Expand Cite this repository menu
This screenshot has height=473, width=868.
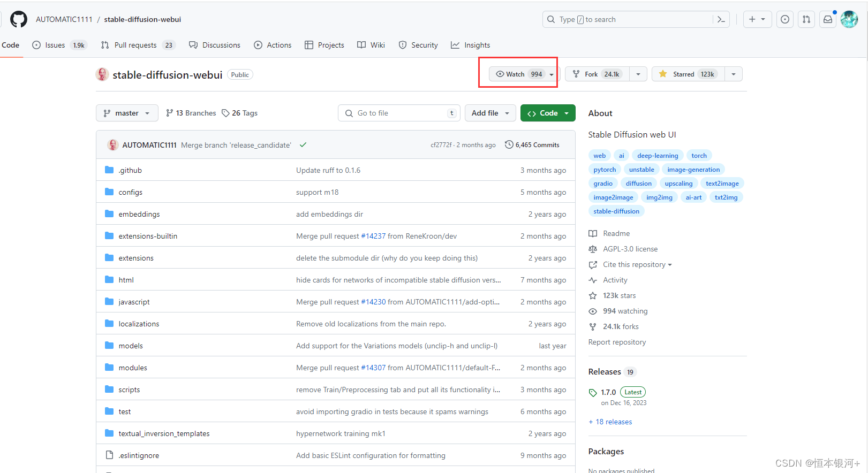[637, 264]
